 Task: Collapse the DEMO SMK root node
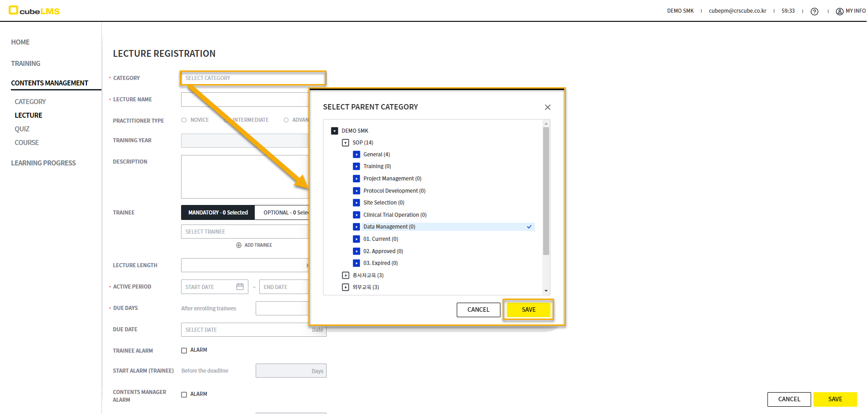(x=335, y=131)
